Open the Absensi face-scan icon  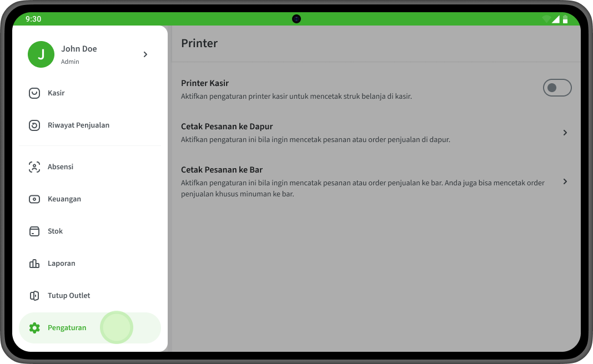pos(34,166)
